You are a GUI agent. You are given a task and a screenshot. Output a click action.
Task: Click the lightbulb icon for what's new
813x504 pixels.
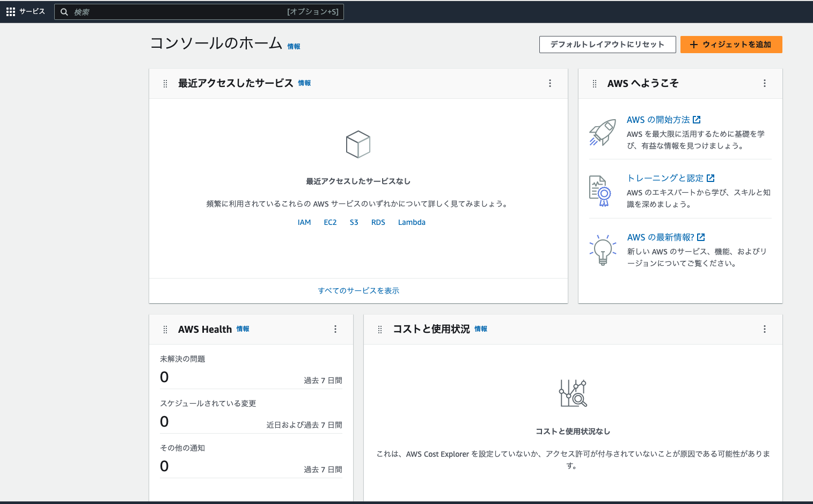coord(603,250)
